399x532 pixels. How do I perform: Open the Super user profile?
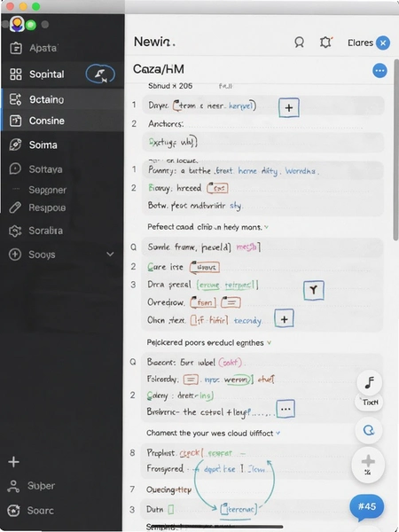41,486
